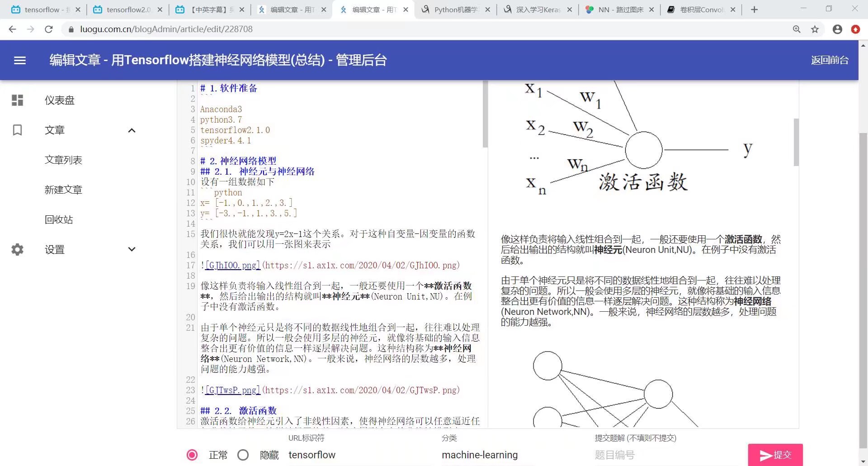Open a new browser tab with plus
The image size is (868, 466).
754,10
